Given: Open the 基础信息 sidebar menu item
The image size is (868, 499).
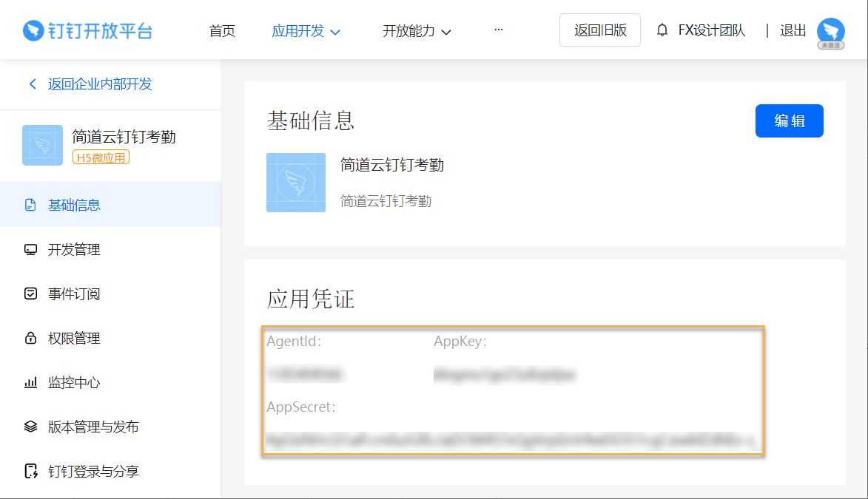Looking at the screenshot, I should [x=111, y=205].
